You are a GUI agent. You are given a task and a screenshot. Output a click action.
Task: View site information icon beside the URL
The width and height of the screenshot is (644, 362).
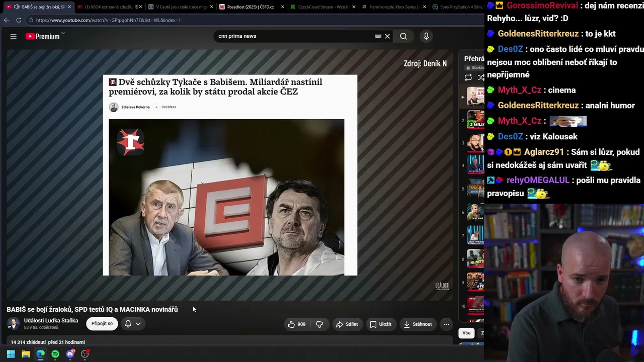click(x=31, y=20)
